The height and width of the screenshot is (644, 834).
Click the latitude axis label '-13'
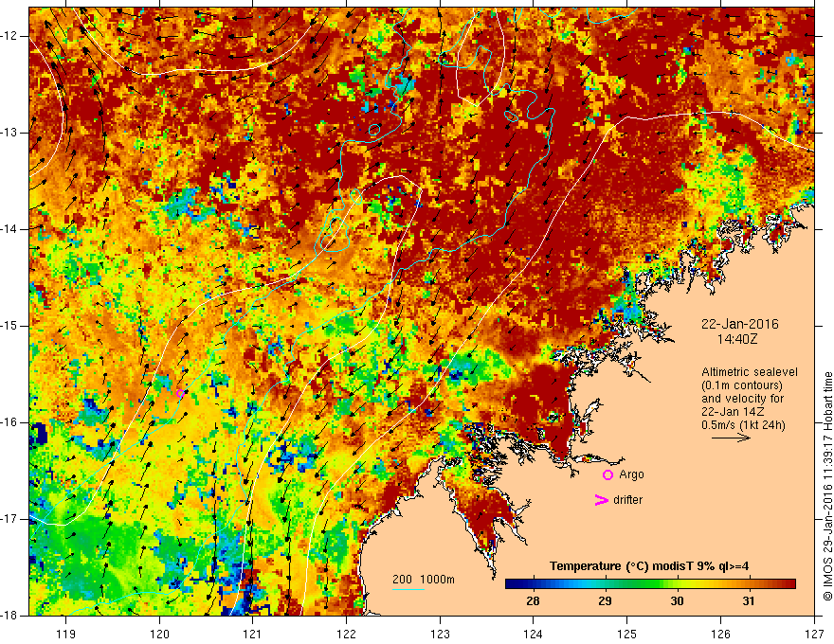point(9,133)
